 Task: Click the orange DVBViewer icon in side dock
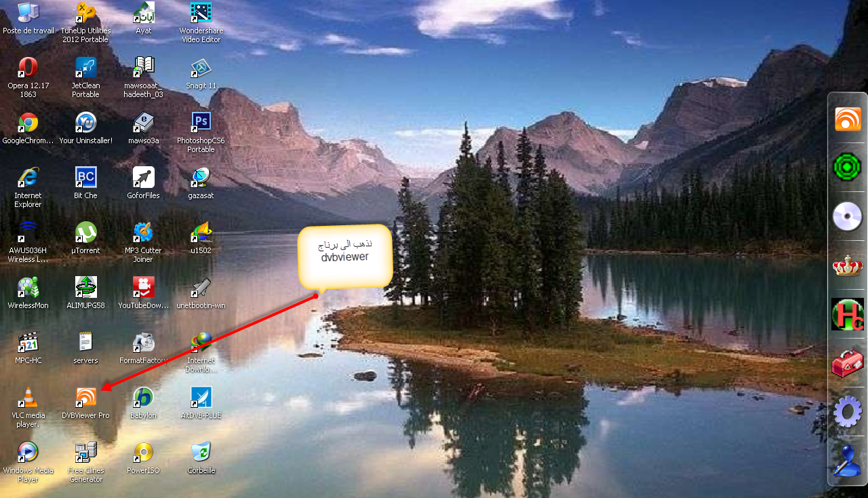(847, 119)
